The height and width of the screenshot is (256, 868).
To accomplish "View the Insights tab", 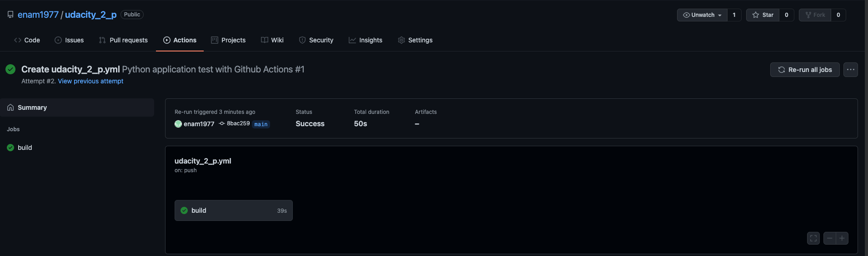I will pyautogui.click(x=366, y=40).
